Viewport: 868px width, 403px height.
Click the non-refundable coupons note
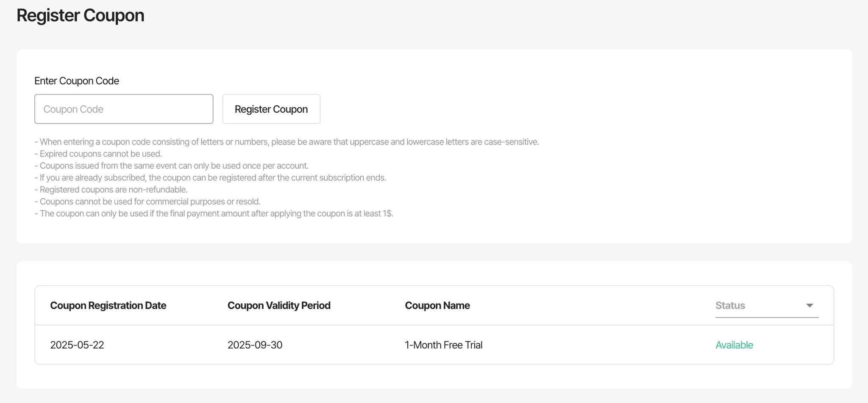coord(111,189)
